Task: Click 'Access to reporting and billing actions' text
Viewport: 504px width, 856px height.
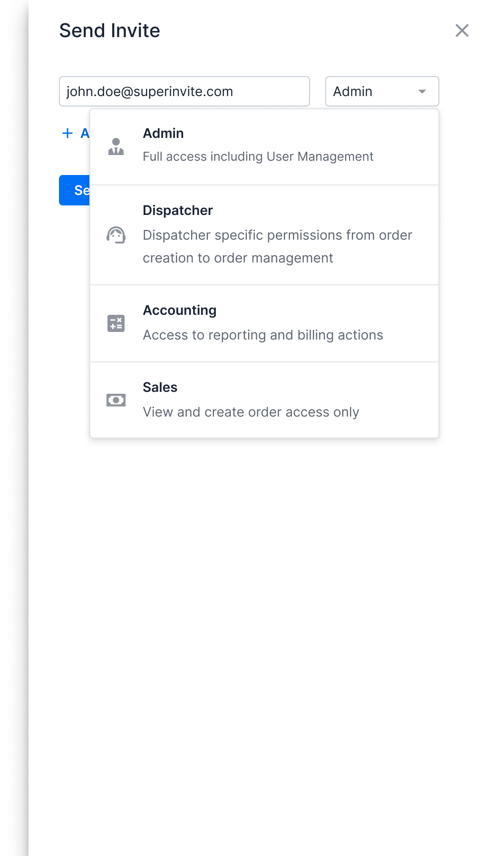Action: click(263, 335)
